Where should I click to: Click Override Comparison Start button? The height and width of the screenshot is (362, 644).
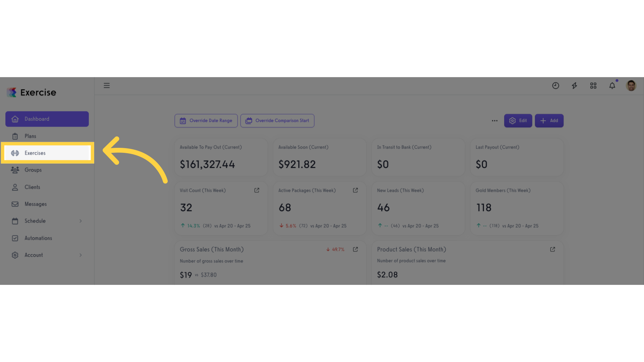tap(277, 121)
